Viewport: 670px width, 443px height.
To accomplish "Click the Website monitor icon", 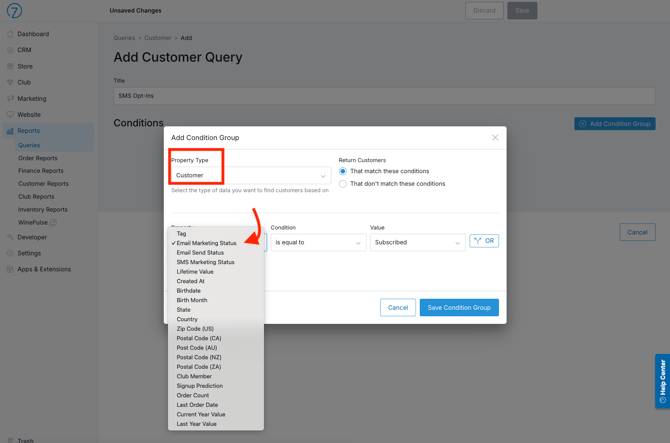I will click(10, 114).
